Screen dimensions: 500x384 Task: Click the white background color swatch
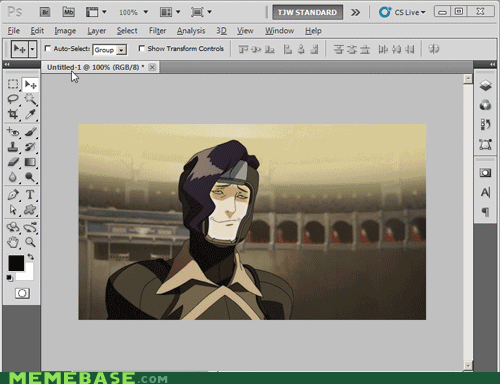click(x=29, y=275)
